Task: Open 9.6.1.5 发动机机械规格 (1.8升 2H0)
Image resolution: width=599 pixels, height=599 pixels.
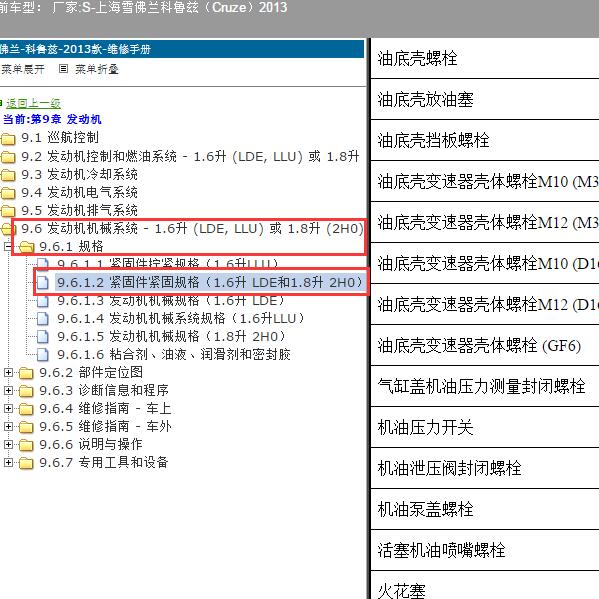Action: point(171,336)
